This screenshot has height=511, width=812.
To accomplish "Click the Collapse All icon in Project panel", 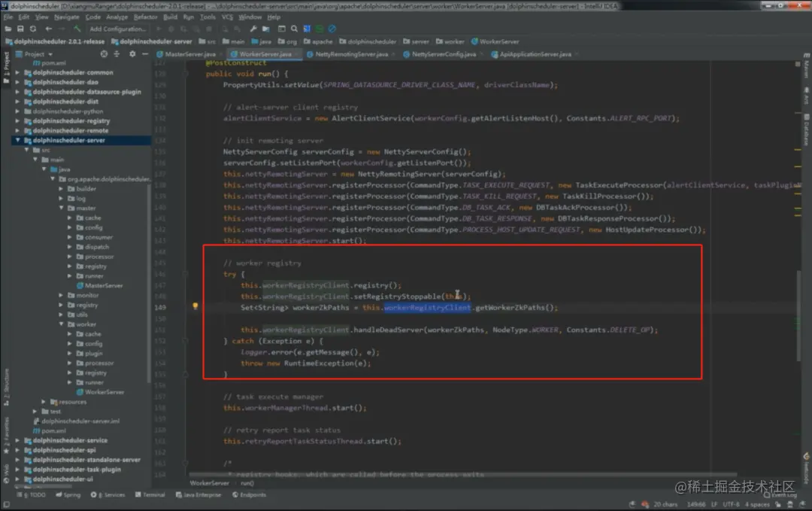I will coord(117,54).
